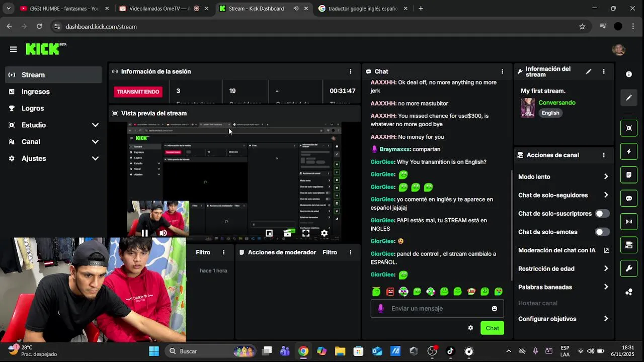Open Restricción de edad options
Viewport: 644px width, 362px height.
coord(563,269)
